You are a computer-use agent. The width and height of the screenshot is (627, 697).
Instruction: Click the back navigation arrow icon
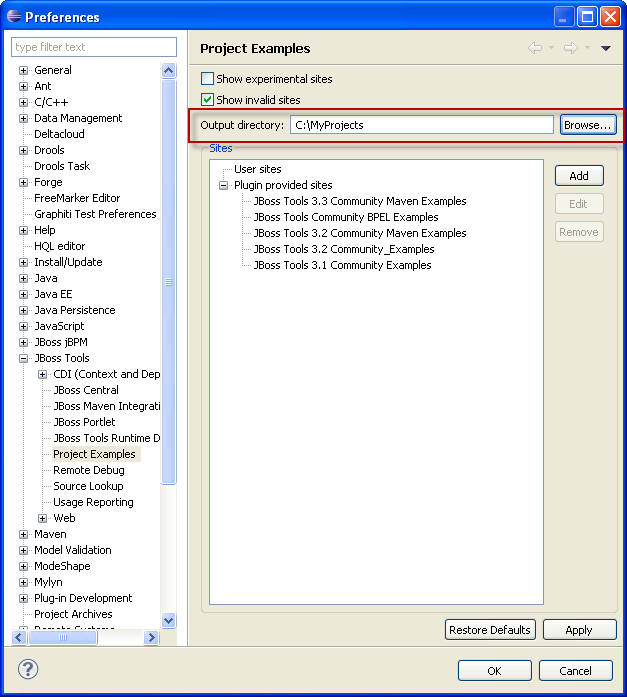535,48
